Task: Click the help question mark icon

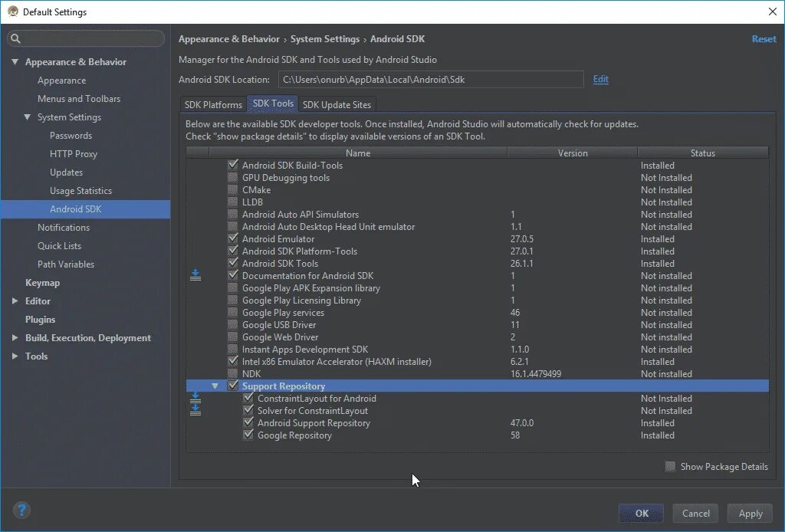Action: click(21, 511)
